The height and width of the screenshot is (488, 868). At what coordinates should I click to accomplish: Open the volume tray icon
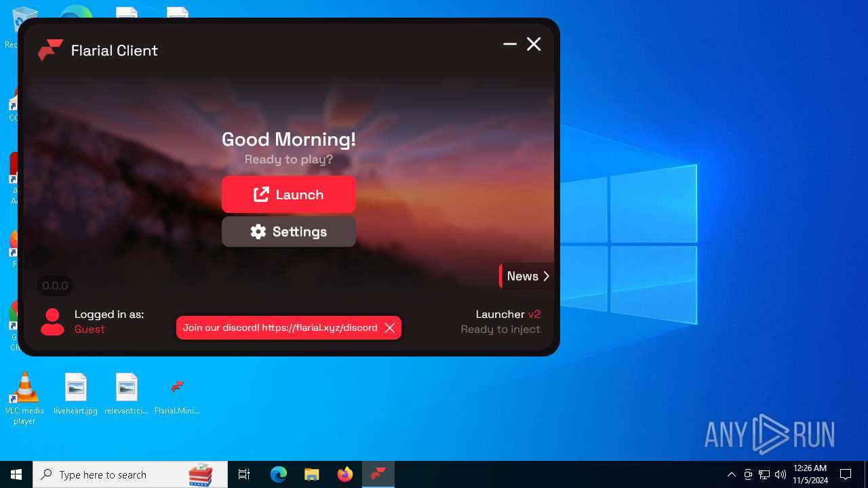[781, 474]
